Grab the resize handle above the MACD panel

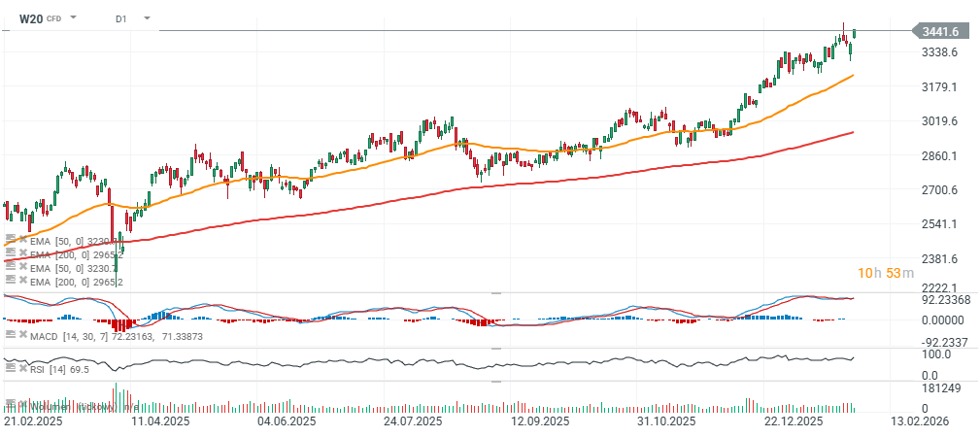tap(495, 292)
